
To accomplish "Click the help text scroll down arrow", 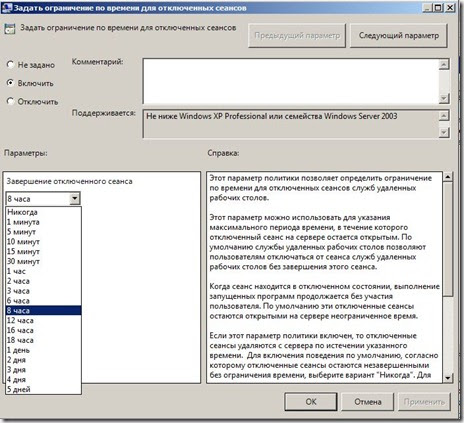I will pyautogui.click(x=447, y=378).
